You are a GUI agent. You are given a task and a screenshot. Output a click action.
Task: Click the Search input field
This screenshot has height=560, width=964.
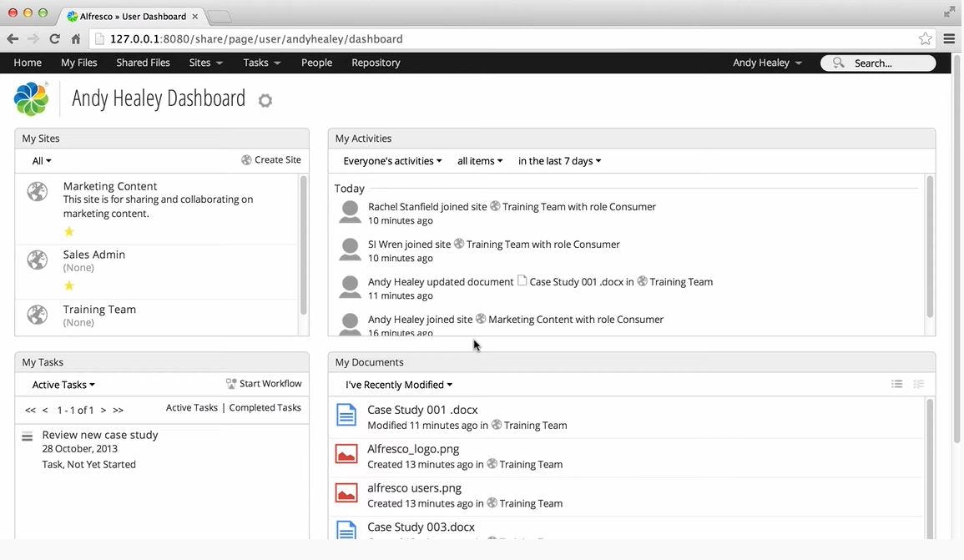pos(878,63)
